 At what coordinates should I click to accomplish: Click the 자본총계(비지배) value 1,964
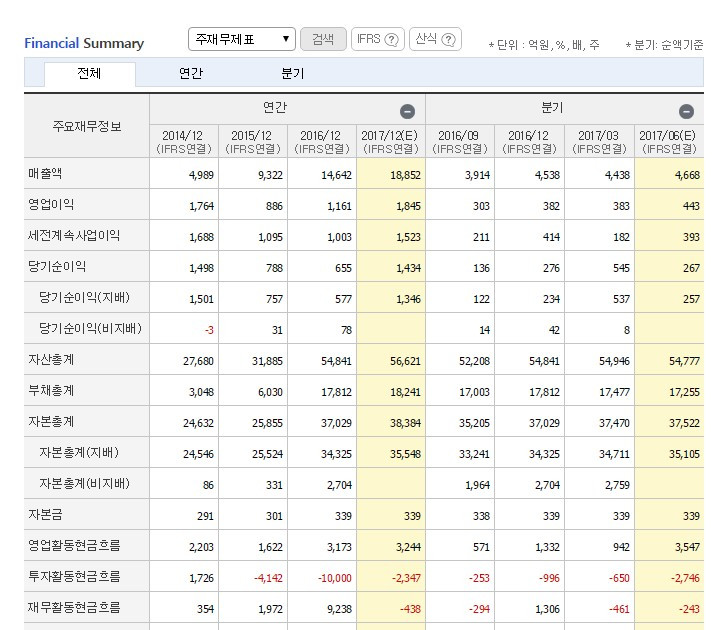pos(477,485)
